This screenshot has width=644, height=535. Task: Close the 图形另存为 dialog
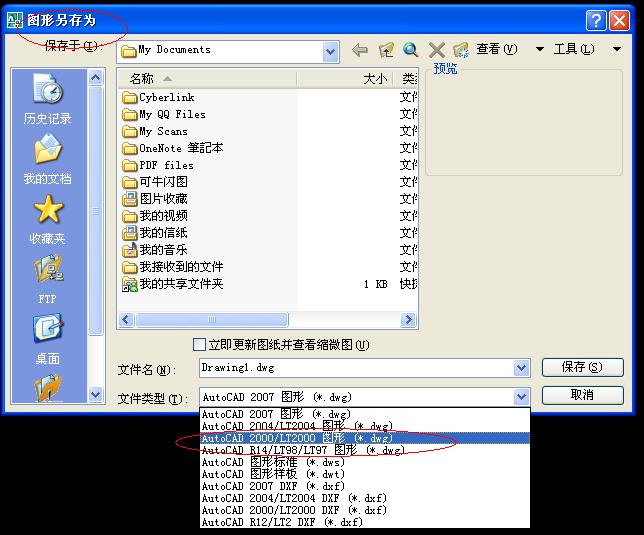(619, 20)
